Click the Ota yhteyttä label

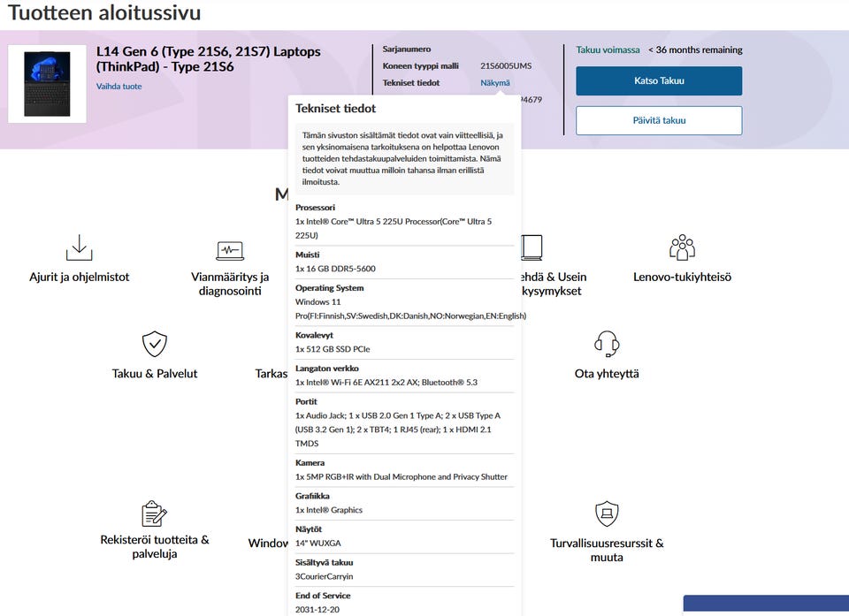click(x=607, y=374)
